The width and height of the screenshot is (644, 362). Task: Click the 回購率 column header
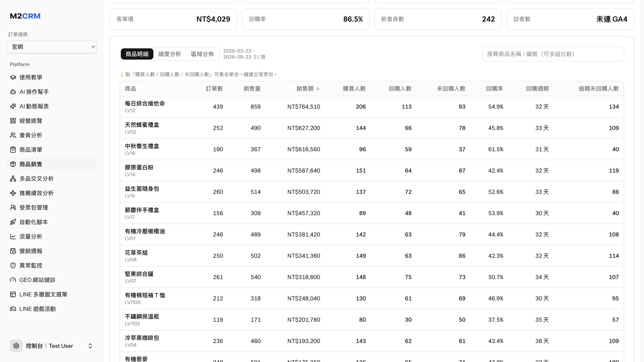point(494,88)
